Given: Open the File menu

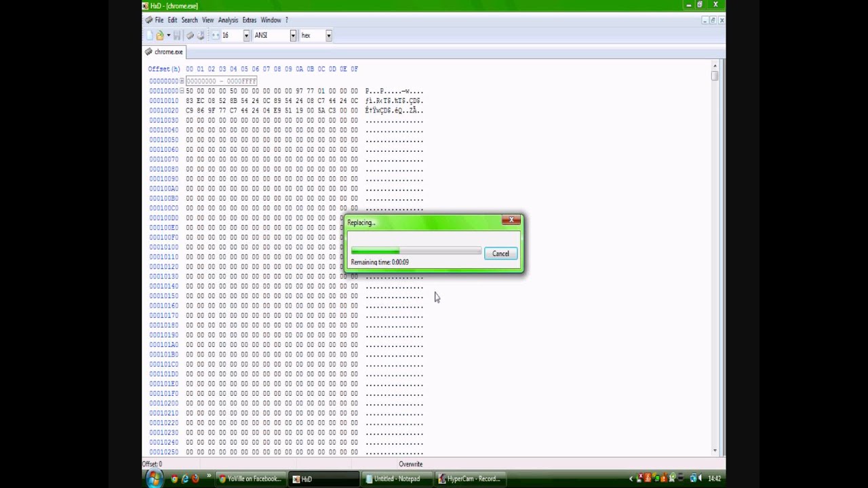Looking at the screenshot, I should [x=159, y=20].
